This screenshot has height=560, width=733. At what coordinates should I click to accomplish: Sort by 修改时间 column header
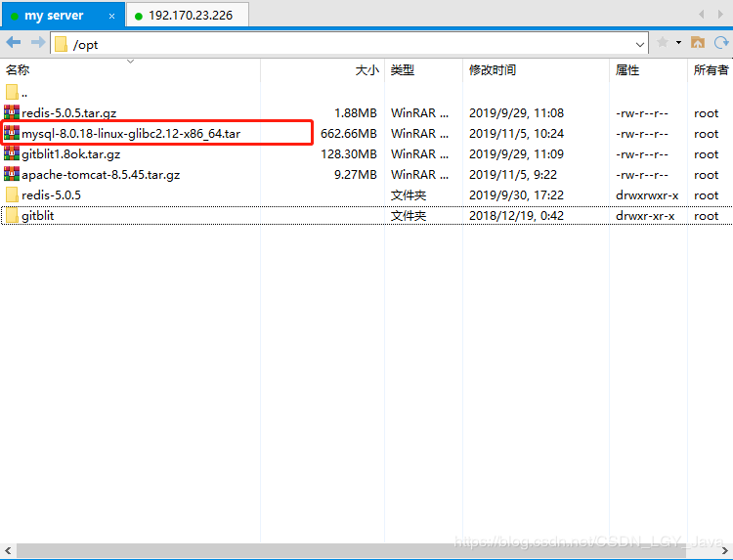[x=537, y=70]
